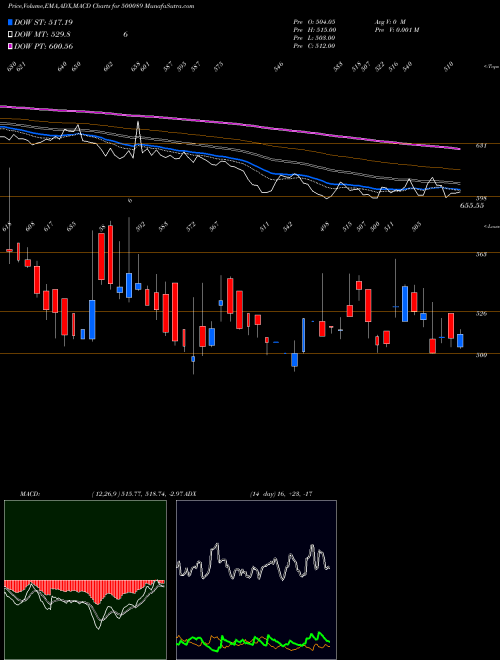Click the MACD (12,26,9) values text

(137, 494)
